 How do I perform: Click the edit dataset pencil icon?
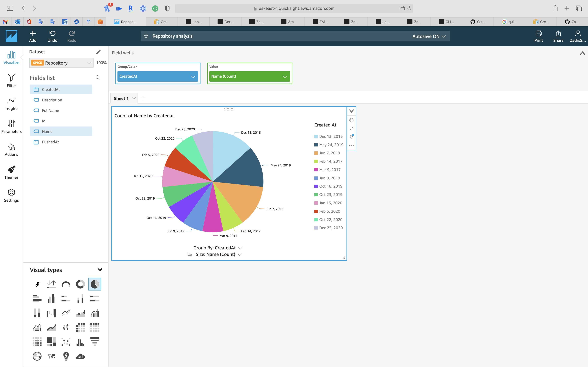98,52
